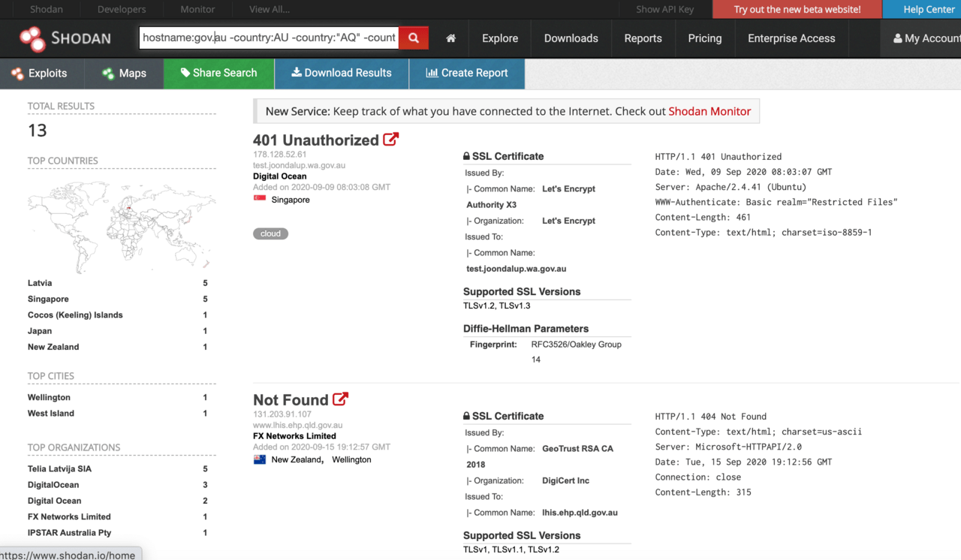Filter by country Singapore in sidebar
961x560 pixels.
coord(48,299)
